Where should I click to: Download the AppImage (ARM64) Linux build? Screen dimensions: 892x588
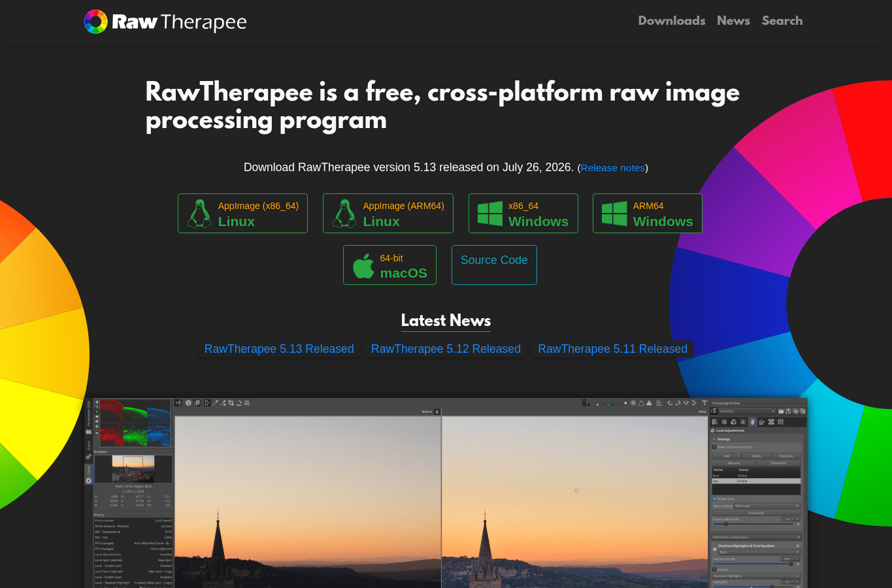388,214
